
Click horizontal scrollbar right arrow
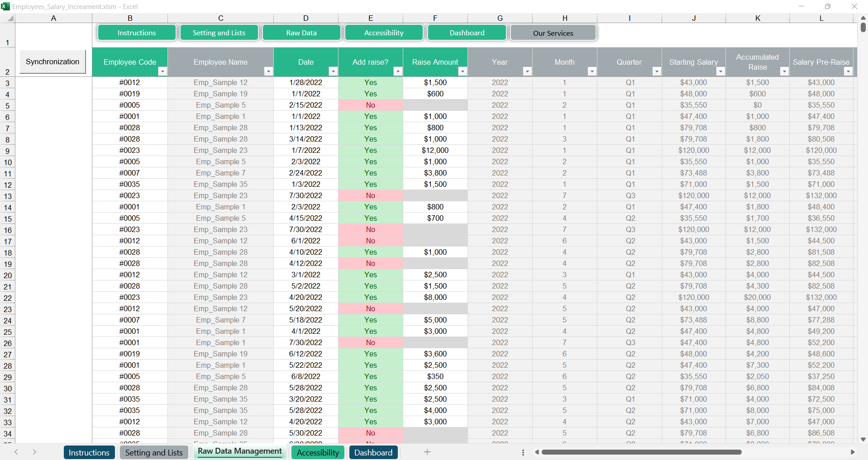(x=853, y=452)
